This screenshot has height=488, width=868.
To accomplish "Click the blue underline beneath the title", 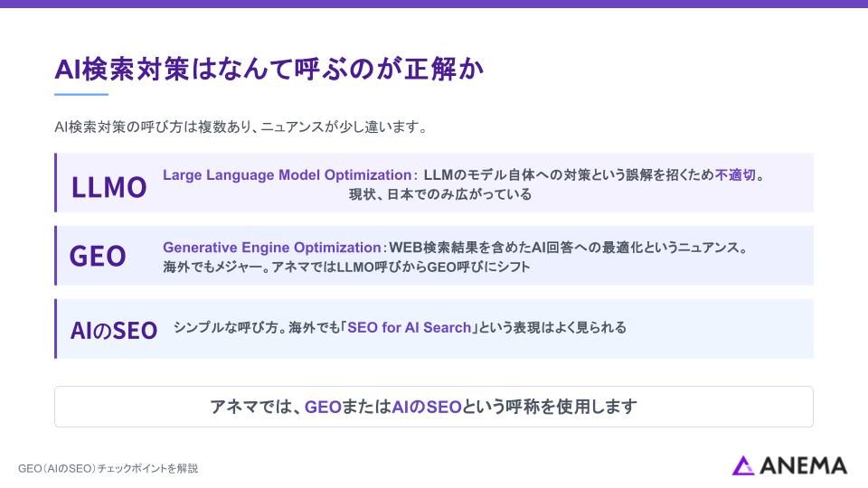I will click(x=80, y=94).
